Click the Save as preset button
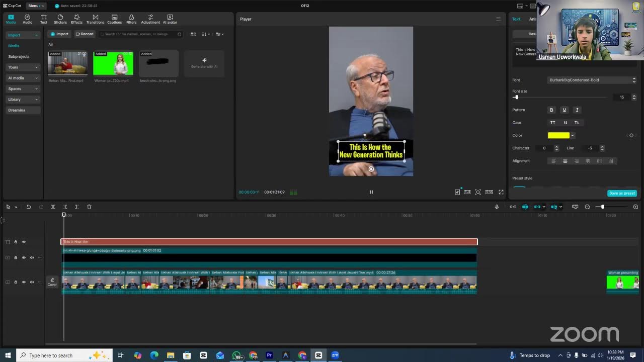644x362 pixels. pyautogui.click(x=622, y=193)
